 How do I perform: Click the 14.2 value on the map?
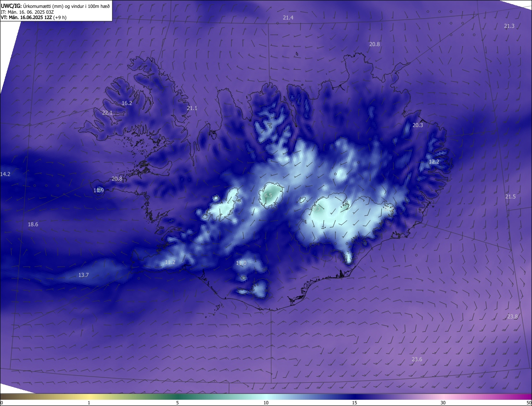5,174
